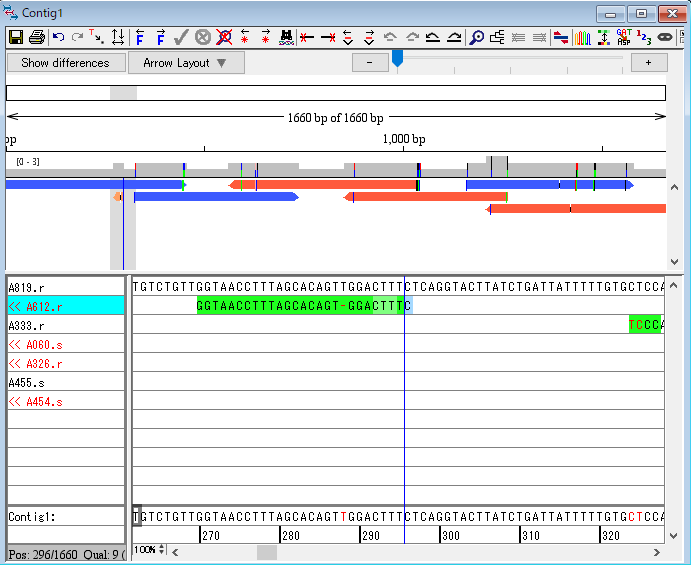Click the black curved left arrow icon

tap(433, 37)
